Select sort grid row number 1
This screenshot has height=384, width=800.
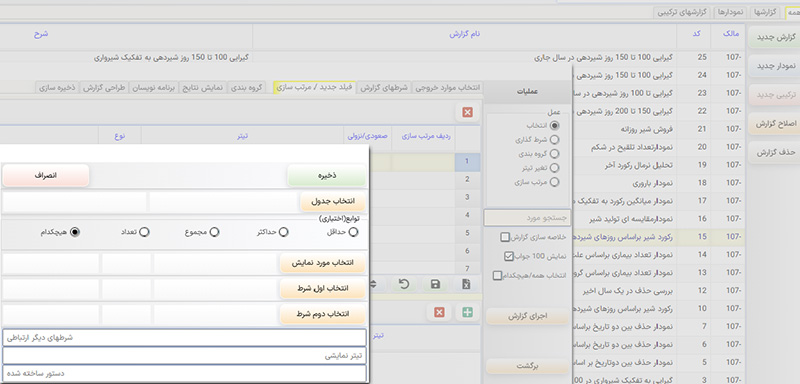click(466, 162)
